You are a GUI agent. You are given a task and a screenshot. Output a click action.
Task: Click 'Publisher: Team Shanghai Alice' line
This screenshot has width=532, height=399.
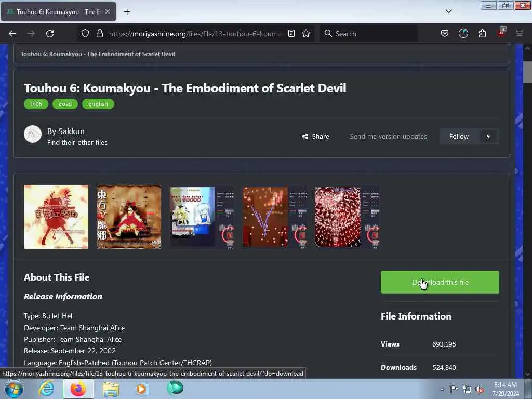pyautogui.click(x=73, y=339)
